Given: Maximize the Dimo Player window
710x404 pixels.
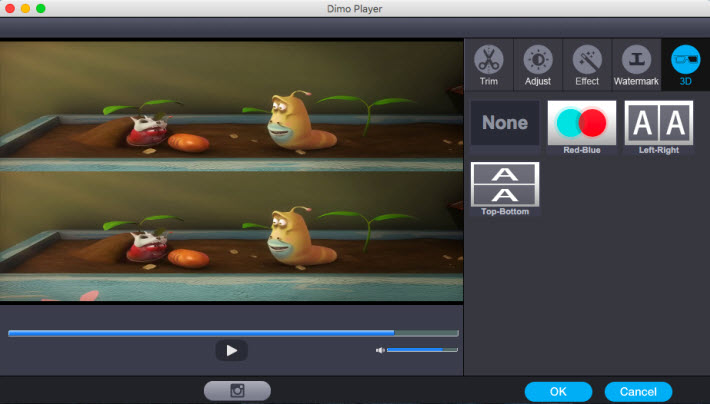Looking at the screenshot, I should pos(41,8).
